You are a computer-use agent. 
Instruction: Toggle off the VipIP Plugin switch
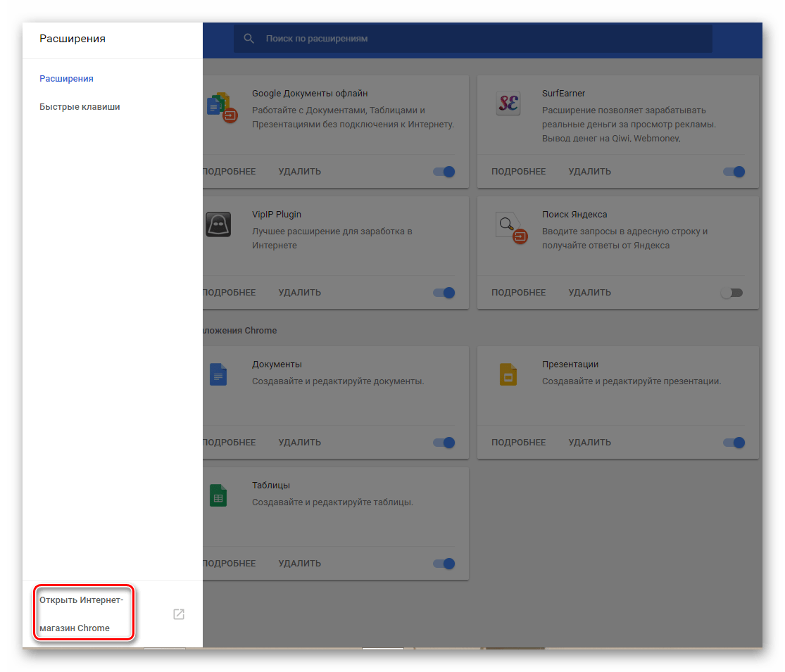444,293
